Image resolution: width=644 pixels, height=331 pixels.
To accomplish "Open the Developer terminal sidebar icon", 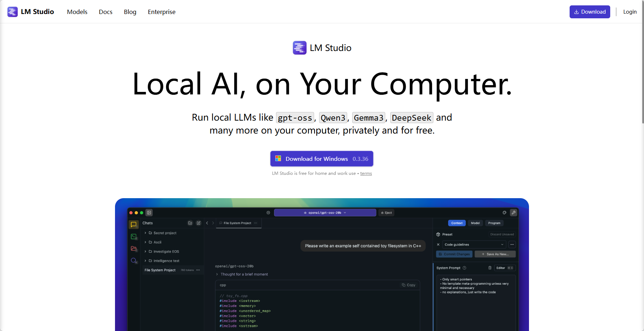I will tap(134, 237).
